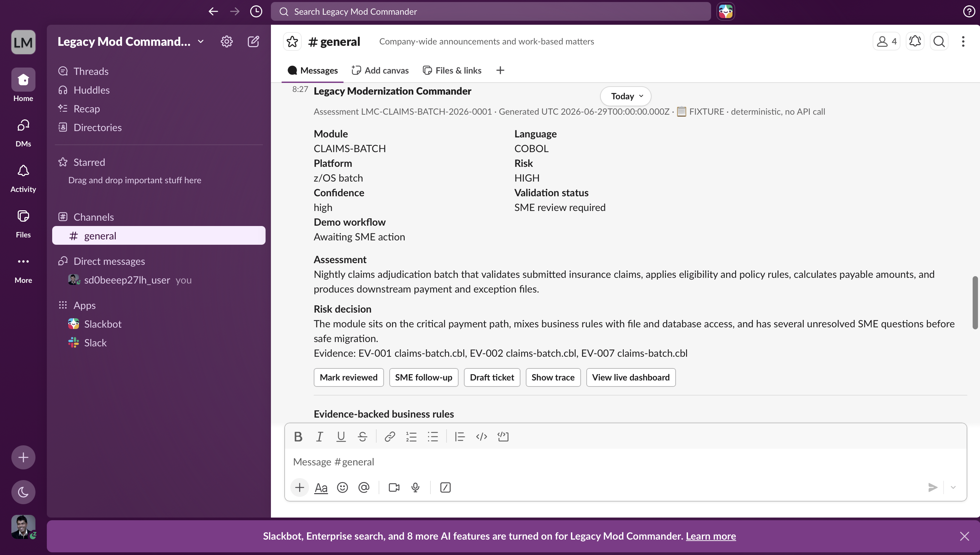Insert a code block
980x555 pixels.
click(x=503, y=436)
